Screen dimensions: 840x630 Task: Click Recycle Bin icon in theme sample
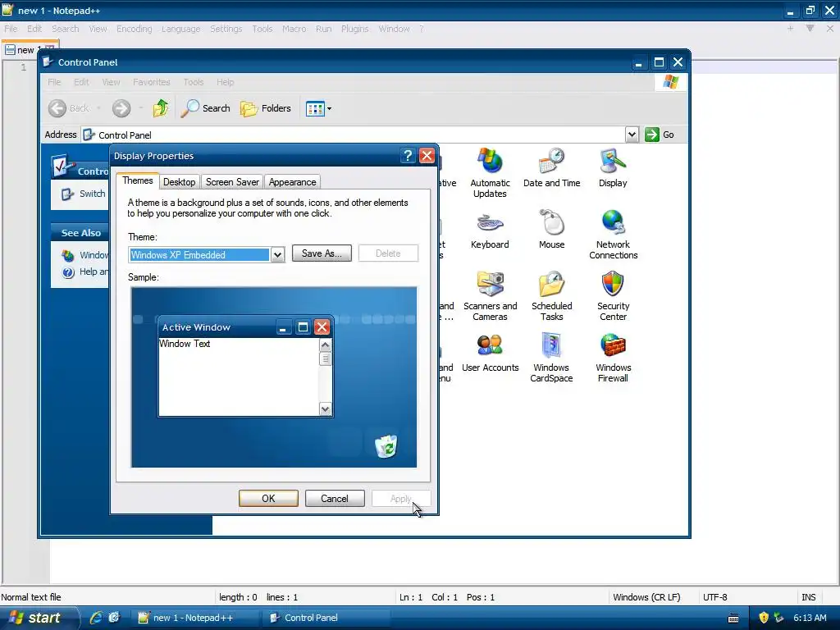click(386, 446)
